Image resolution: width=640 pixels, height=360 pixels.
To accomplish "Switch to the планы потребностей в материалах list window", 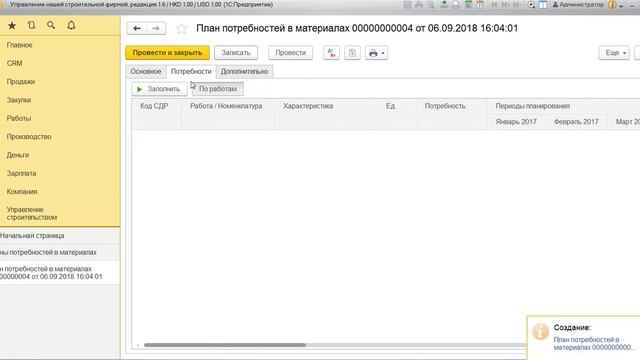I will pyautogui.click(x=49, y=253).
